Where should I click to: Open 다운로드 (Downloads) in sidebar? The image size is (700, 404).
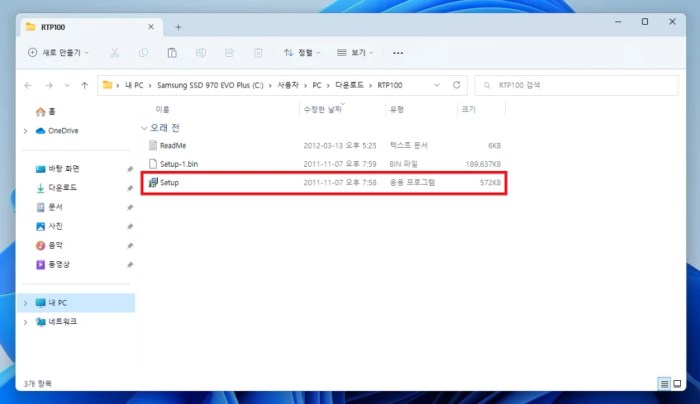pyautogui.click(x=56, y=187)
